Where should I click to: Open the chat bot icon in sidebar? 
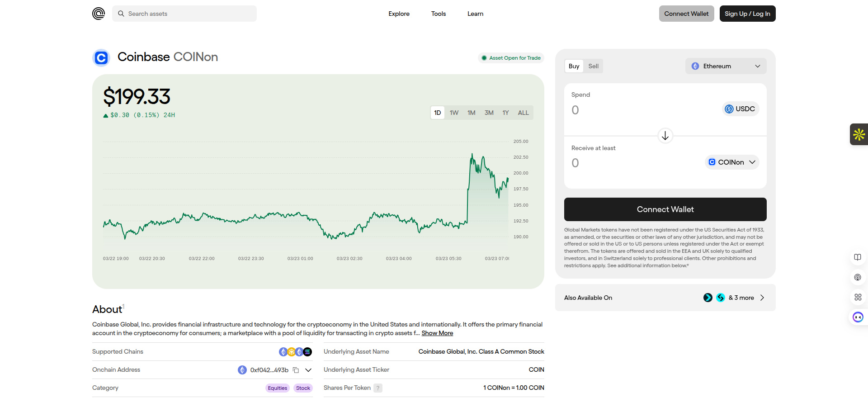[x=858, y=317]
